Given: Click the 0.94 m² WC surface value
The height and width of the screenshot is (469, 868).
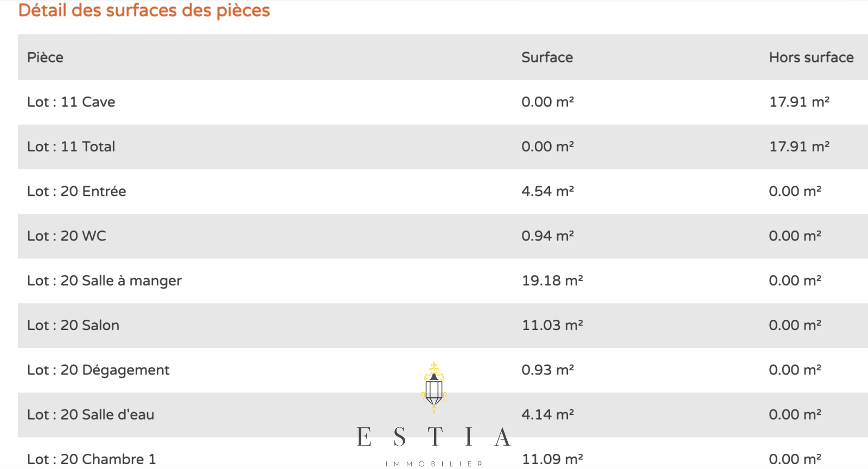Looking at the screenshot, I should coord(547,236).
